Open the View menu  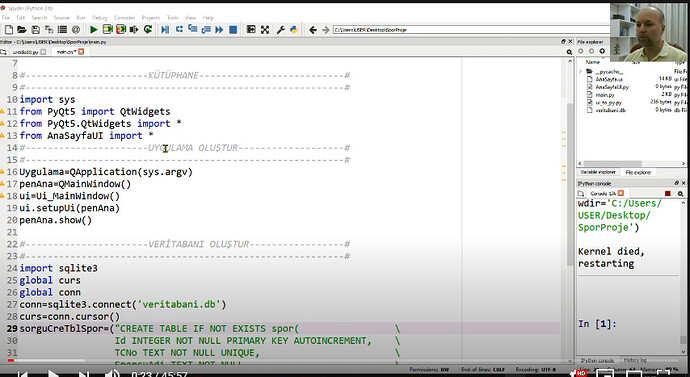[x=190, y=18]
